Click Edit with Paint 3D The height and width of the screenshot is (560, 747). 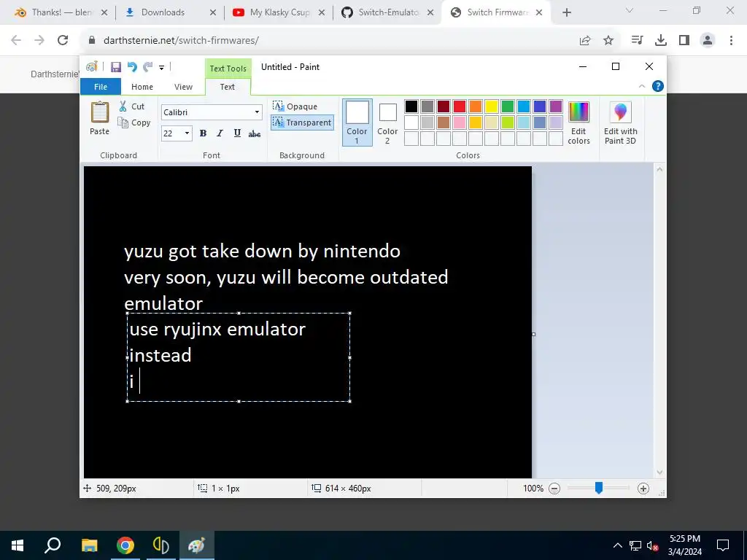point(620,122)
